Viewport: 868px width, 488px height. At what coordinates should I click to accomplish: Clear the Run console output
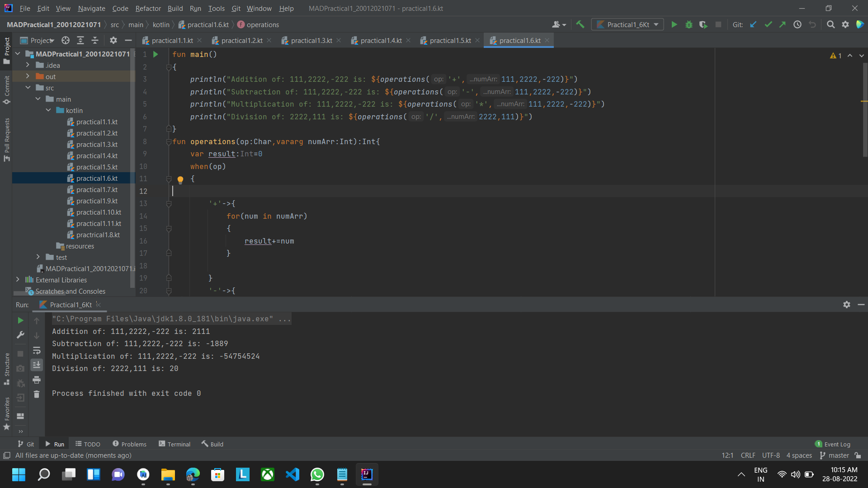point(37,394)
